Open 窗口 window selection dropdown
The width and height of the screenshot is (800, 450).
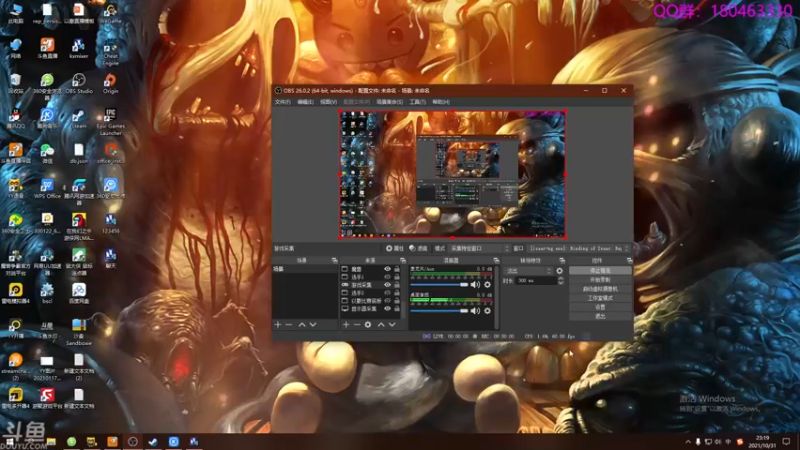[579, 248]
